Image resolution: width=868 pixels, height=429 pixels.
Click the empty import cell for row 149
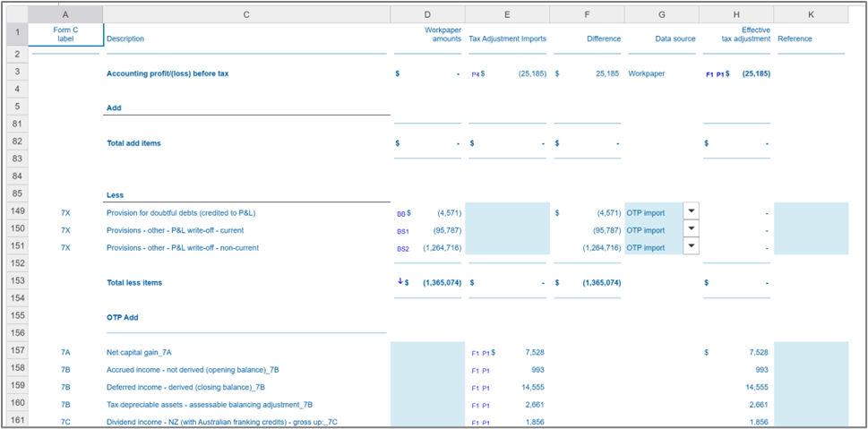[x=507, y=210]
